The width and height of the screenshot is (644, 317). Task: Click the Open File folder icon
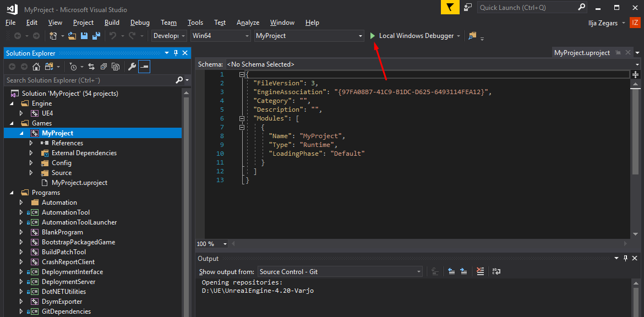72,36
